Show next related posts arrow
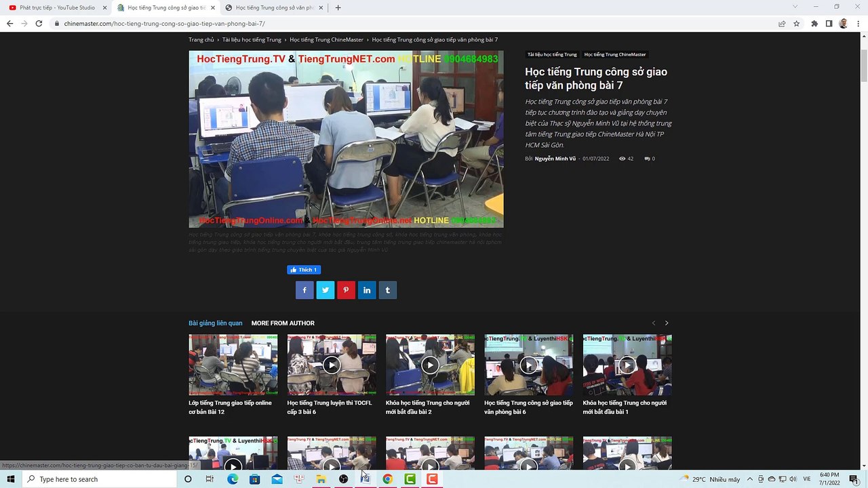The width and height of the screenshot is (868, 488). [x=667, y=323]
